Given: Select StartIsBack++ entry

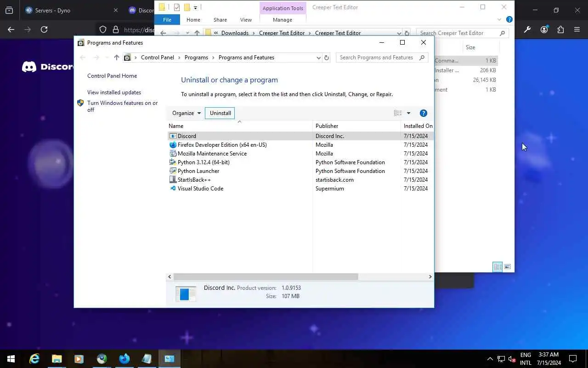Looking at the screenshot, I should click(300, 180).
